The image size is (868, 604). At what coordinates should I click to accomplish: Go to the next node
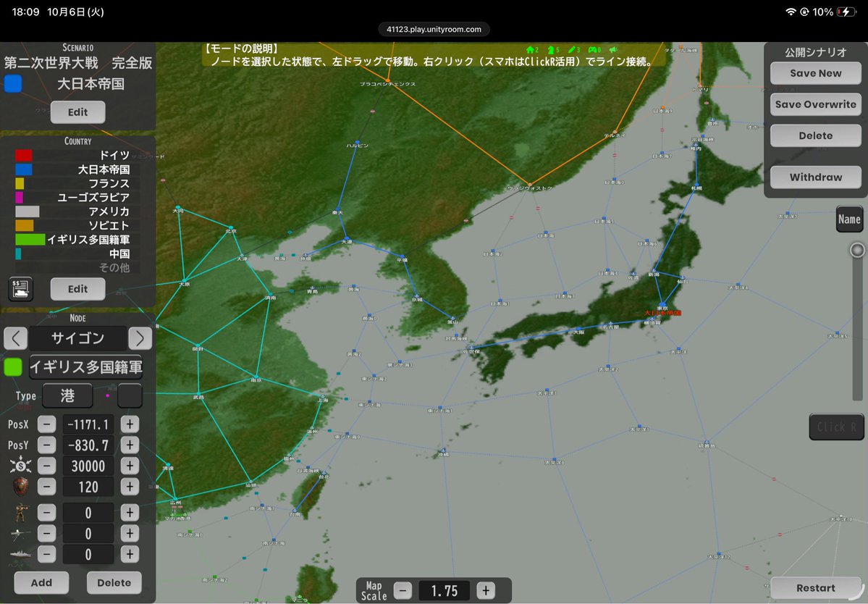coord(140,337)
